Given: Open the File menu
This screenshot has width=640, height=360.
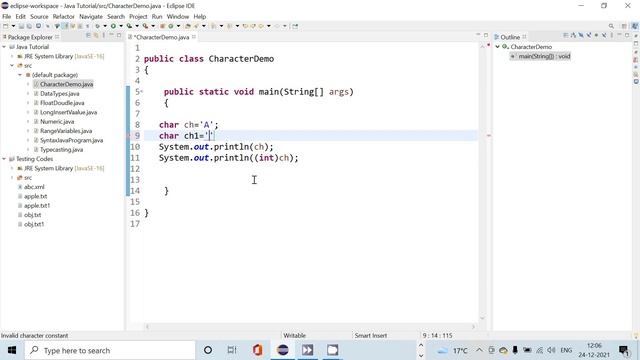Looking at the screenshot, I should 7,16.
